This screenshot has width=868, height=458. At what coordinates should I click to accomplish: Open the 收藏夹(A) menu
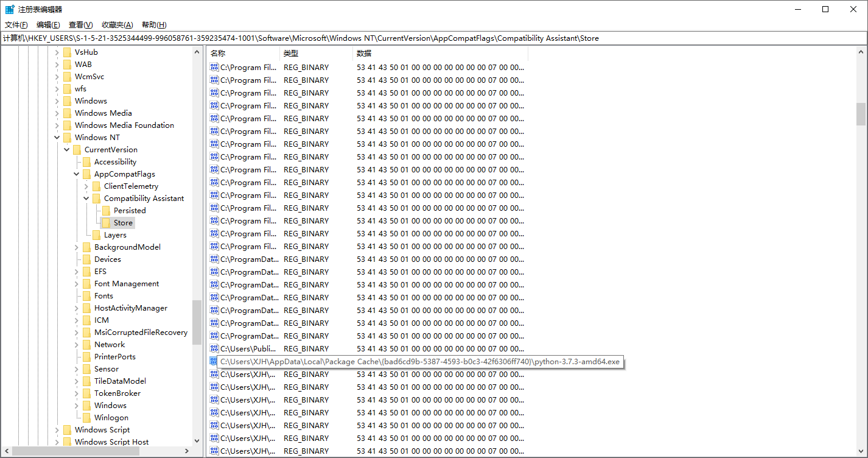[x=117, y=25]
